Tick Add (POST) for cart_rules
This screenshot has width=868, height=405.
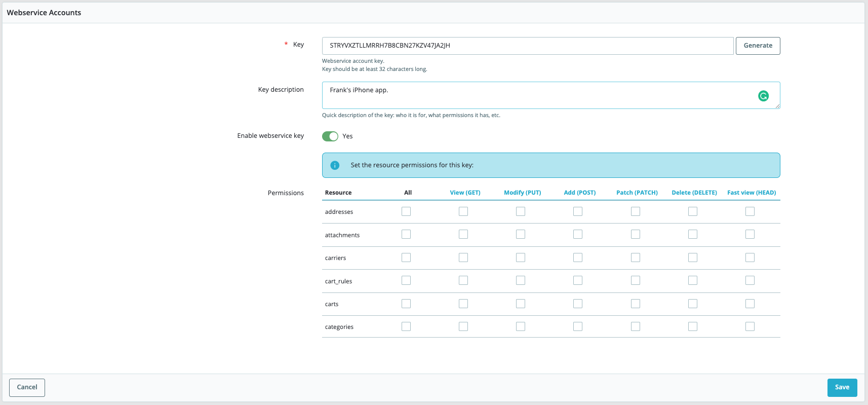click(578, 280)
